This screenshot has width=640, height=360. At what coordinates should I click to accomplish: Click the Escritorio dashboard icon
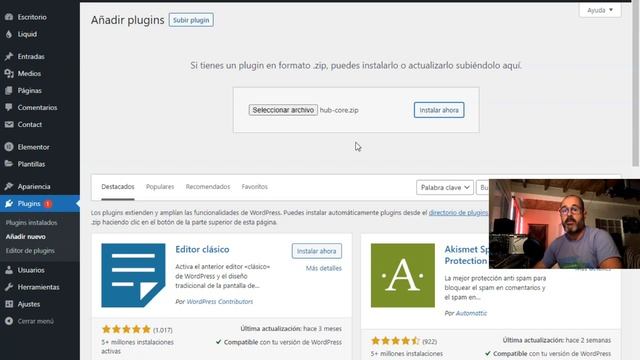tap(9, 17)
